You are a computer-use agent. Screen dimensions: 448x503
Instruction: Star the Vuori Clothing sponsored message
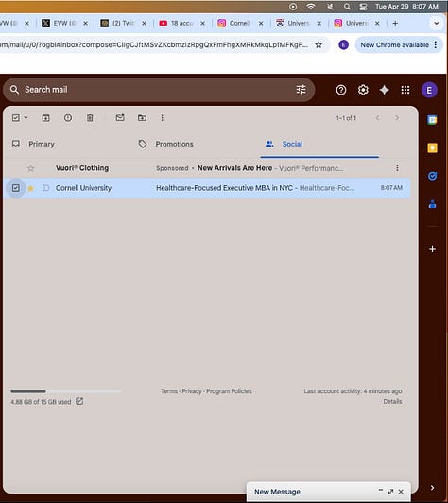coord(31,168)
